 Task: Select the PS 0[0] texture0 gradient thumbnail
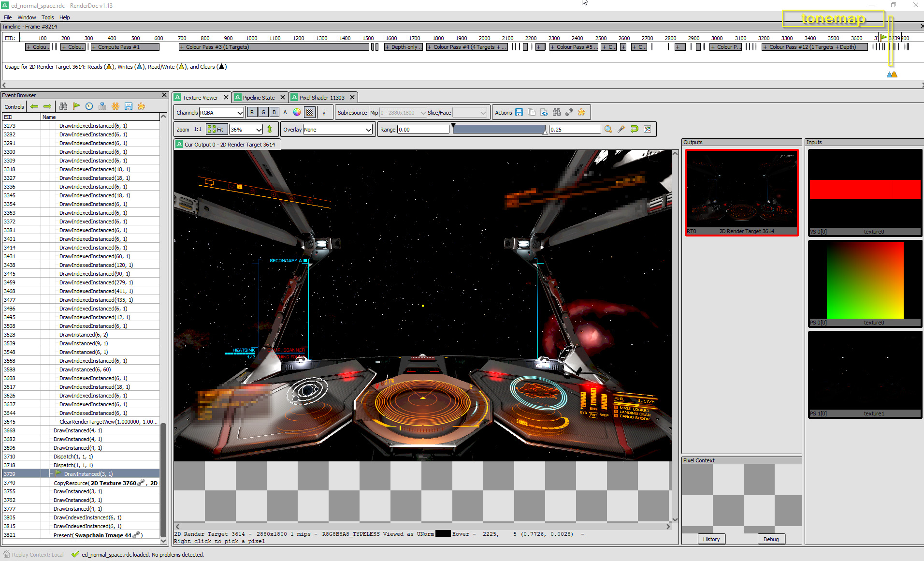coord(865,283)
